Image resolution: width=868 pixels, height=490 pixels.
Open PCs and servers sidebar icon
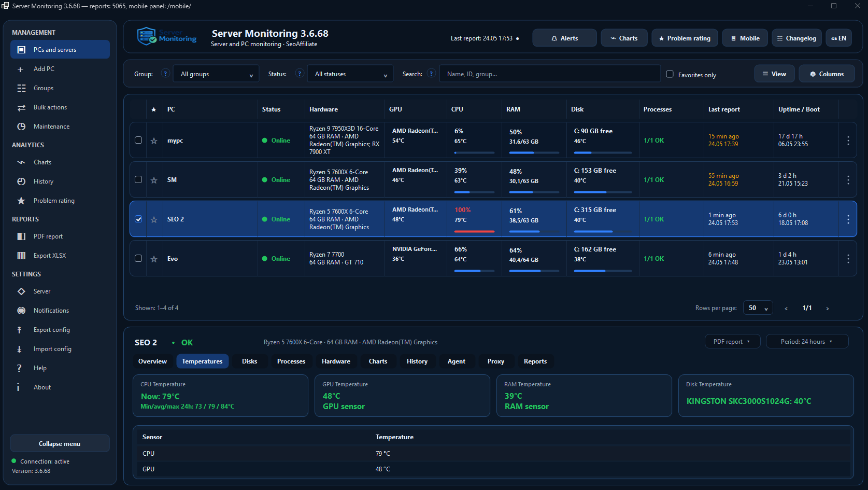click(21, 50)
